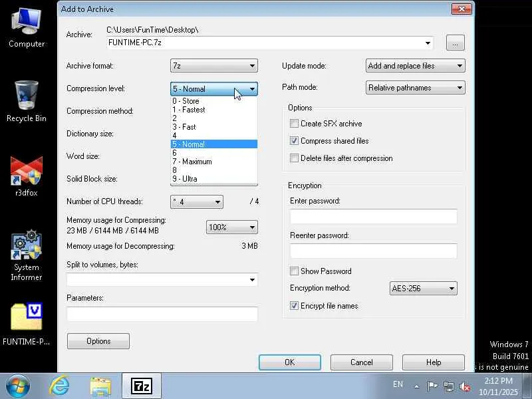Choose 1 - Fastest compression level

click(x=213, y=110)
